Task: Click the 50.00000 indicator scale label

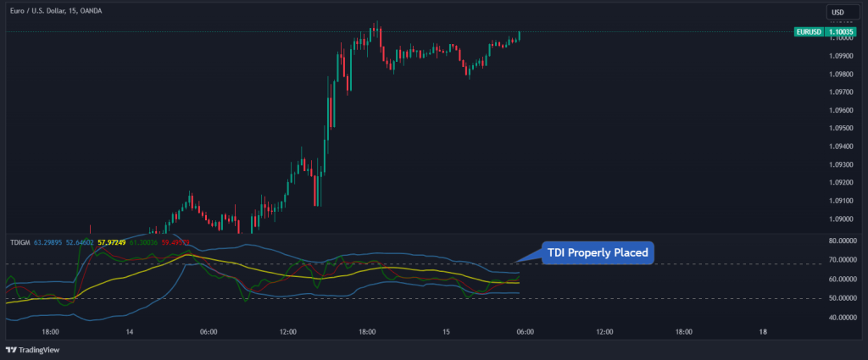Action: tap(842, 299)
